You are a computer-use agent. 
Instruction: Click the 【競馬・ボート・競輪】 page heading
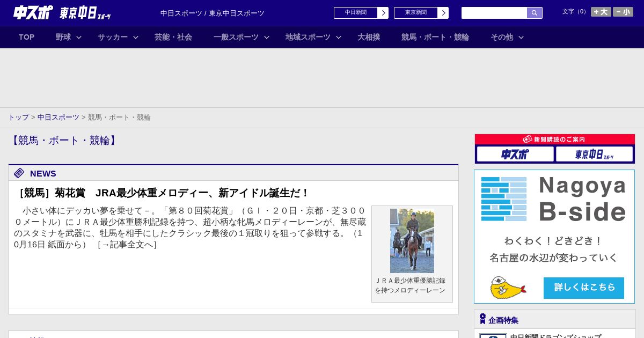(64, 141)
